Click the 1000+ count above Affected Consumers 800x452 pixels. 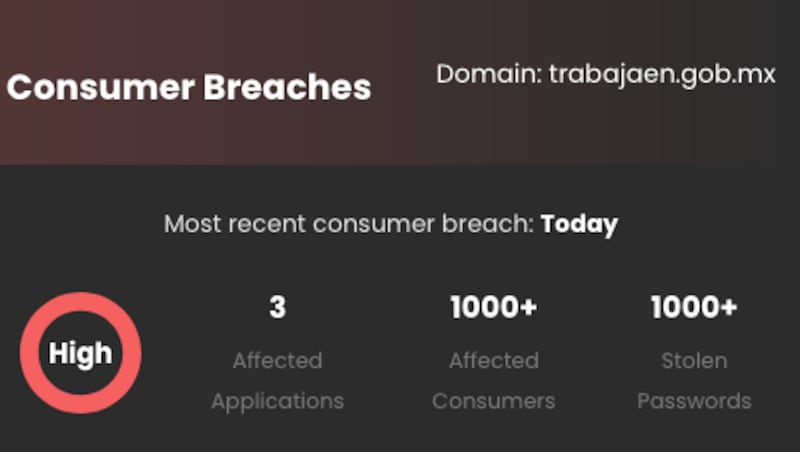tap(494, 307)
